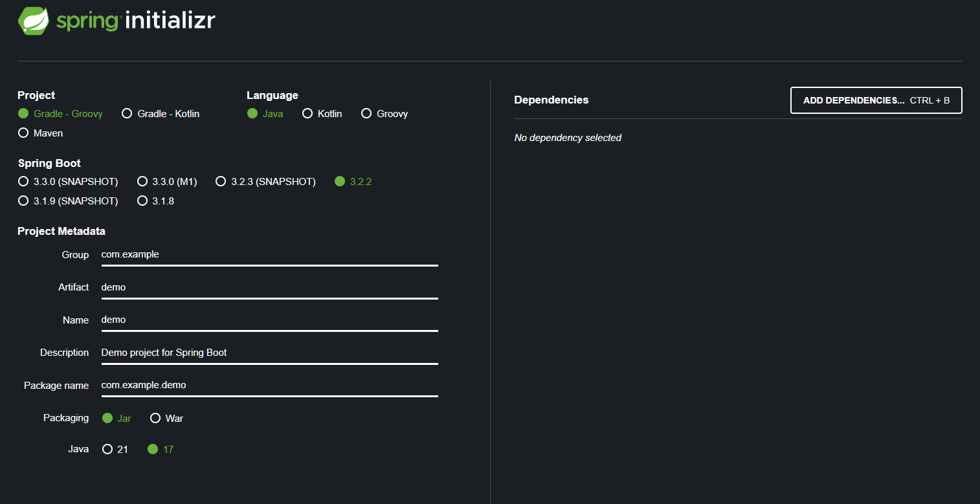Choose War packaging

click(x=167, y=419)
